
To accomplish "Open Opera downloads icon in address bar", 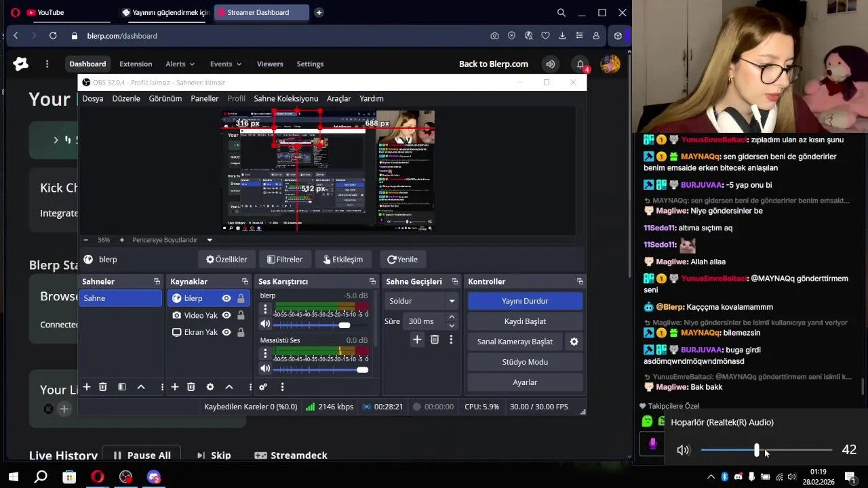I will coord(562,36).
